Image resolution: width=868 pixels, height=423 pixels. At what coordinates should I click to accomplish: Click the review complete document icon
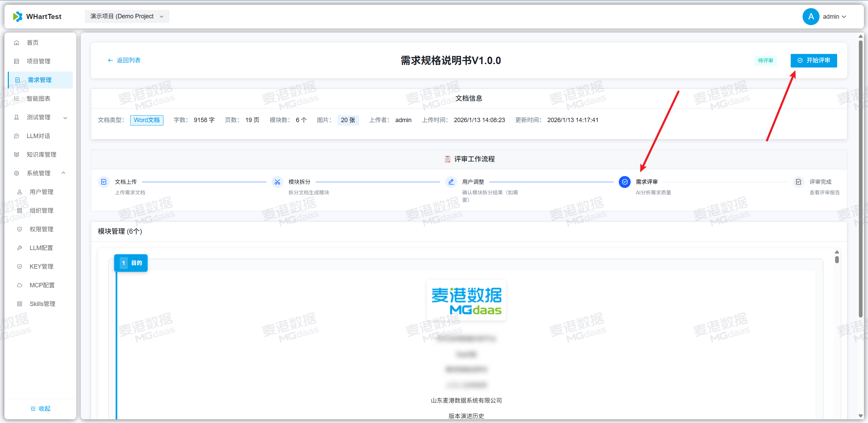[798, 182]
